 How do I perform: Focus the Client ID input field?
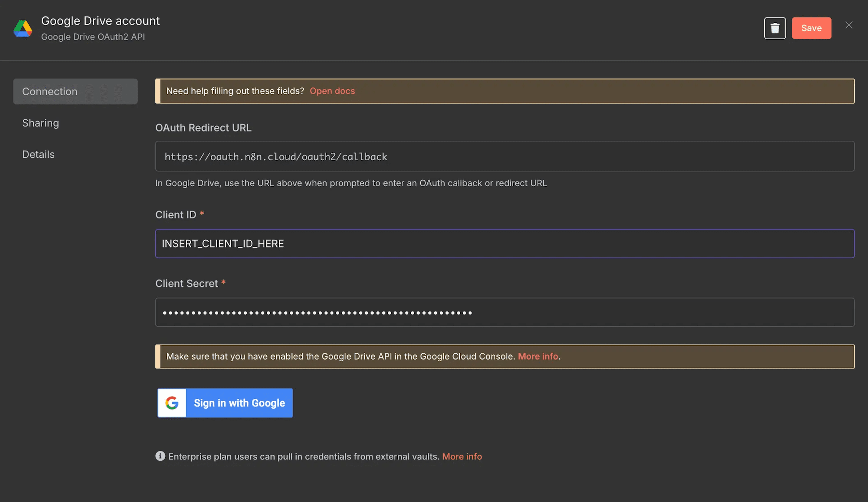point(505,244)
